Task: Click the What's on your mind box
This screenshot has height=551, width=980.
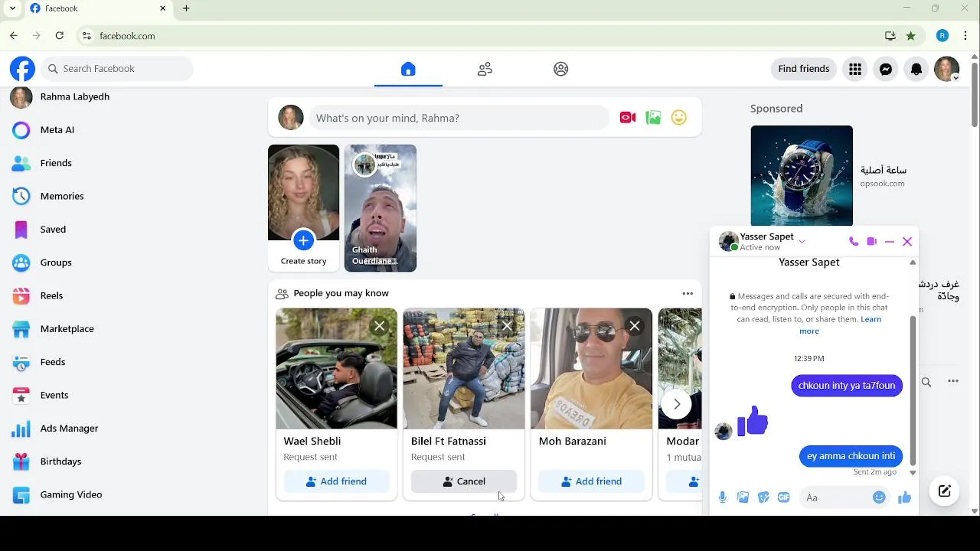Action: tap(459, 118)
